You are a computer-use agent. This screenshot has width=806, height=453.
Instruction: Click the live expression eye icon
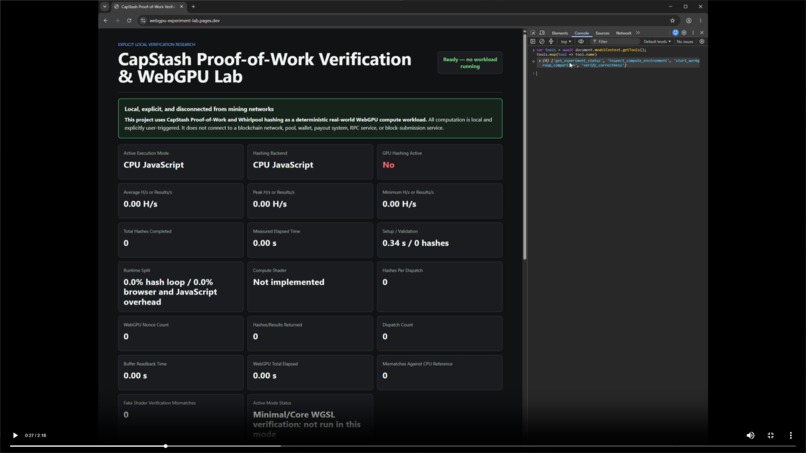point(581,42)
